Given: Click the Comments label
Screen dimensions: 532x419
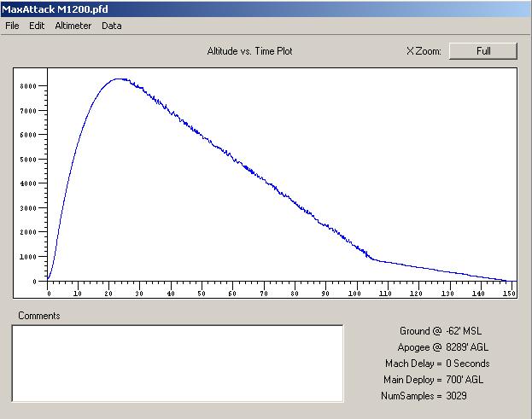Looking at the screenshot, I should click(39, 316).
